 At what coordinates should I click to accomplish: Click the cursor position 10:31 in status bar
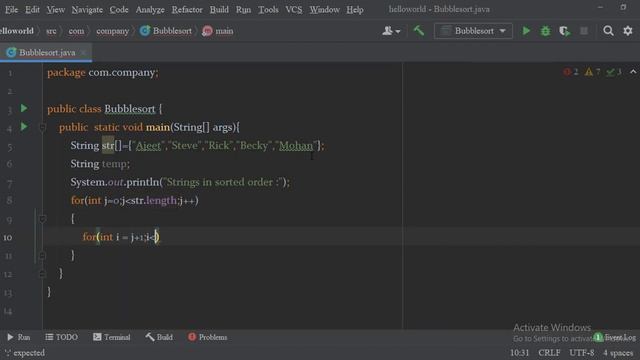tap(519, 353)
